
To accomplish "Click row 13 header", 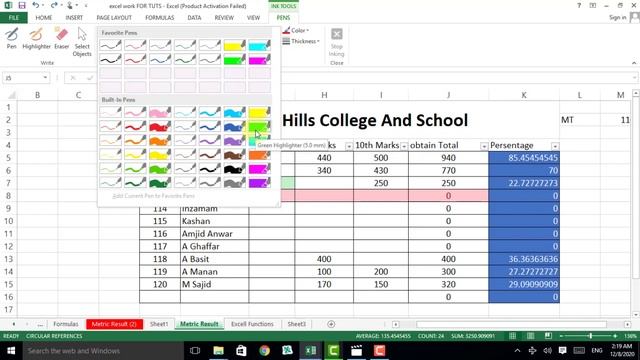I will click(9, 259).
